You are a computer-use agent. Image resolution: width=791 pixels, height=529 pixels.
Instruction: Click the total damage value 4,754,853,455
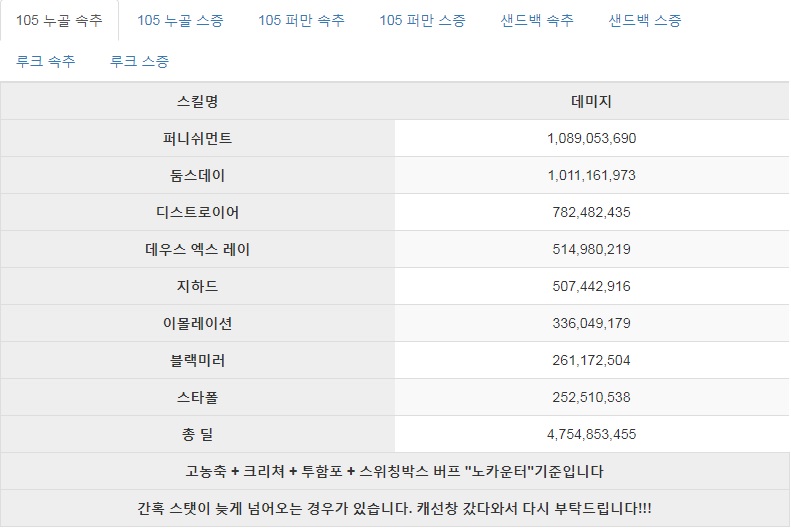click(x=592, y=434)
